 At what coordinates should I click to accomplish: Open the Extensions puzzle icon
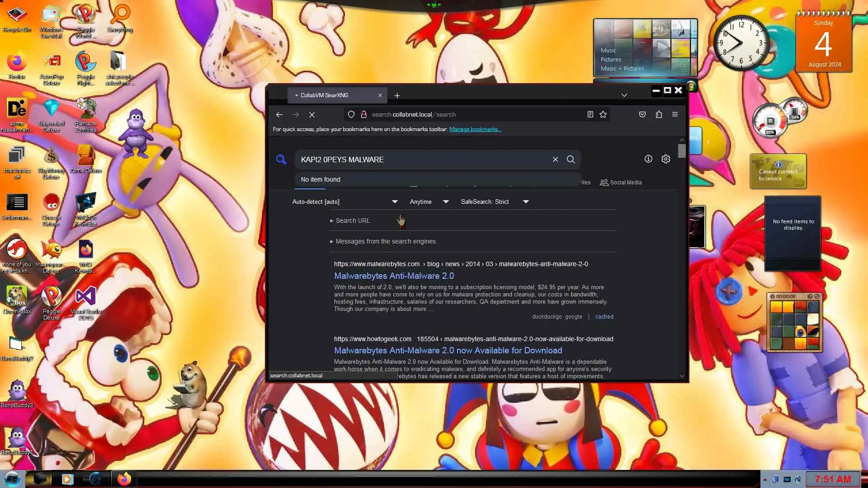(659, 115)
